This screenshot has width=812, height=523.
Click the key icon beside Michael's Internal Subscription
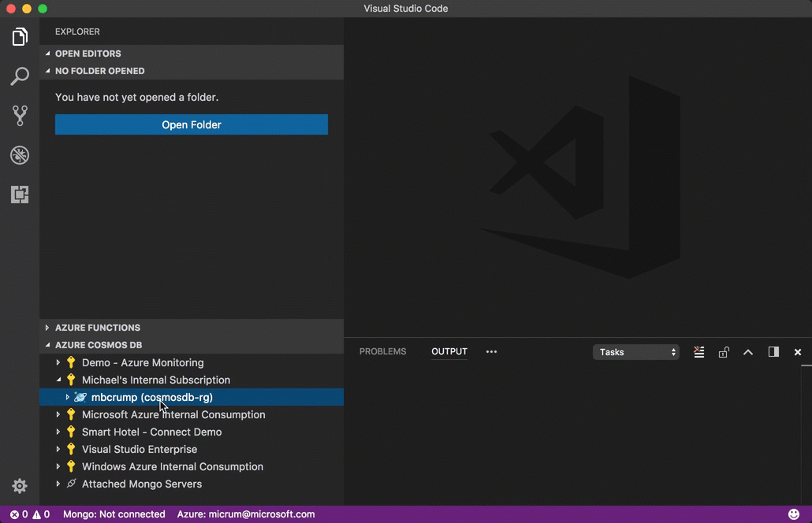click(x=71, y=380)
